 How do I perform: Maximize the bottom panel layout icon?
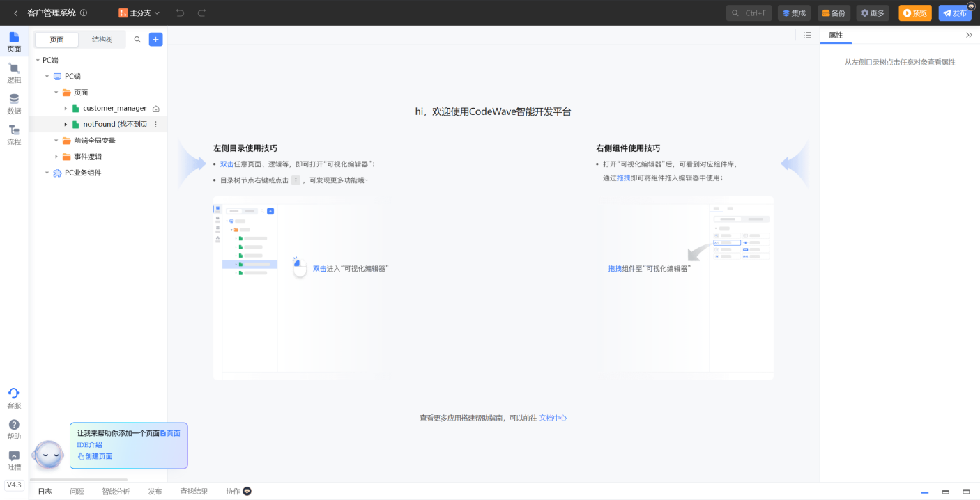click(x=966, y=492)
